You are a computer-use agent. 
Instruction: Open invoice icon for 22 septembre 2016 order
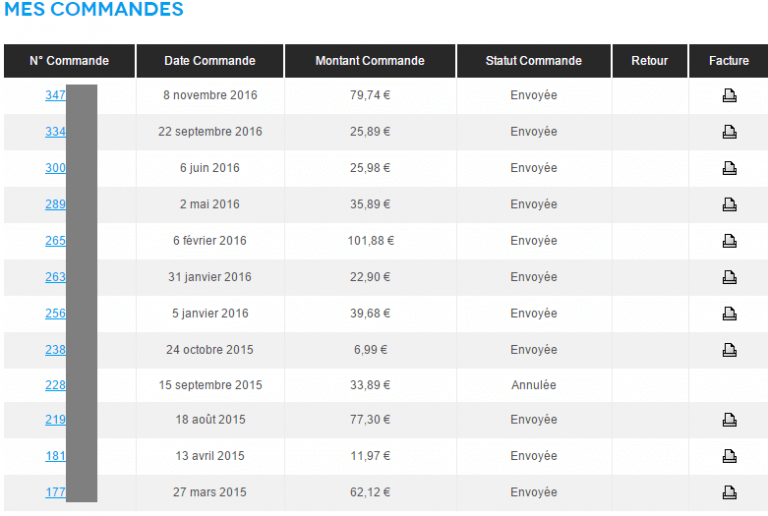tap(729, 132)
